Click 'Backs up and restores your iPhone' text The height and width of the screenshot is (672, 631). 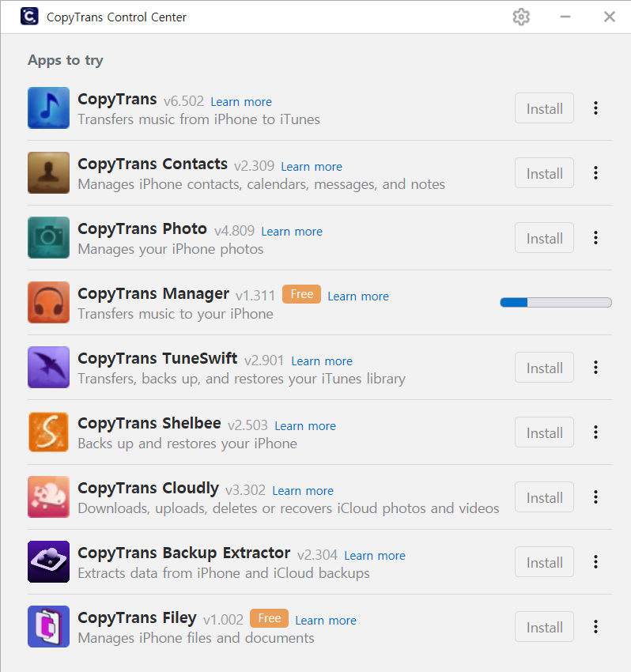[187, 444]
